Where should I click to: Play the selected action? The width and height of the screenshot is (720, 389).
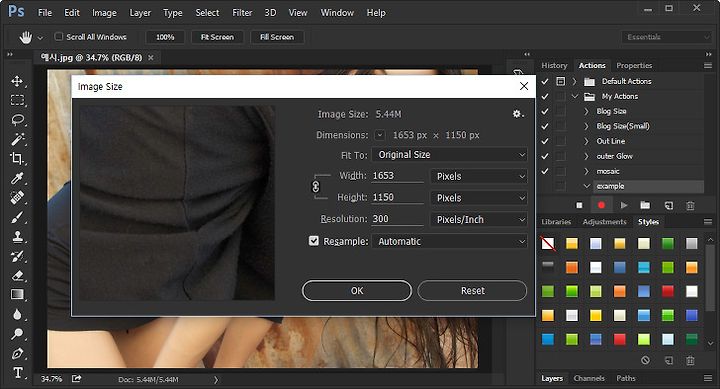pos(624,205)
